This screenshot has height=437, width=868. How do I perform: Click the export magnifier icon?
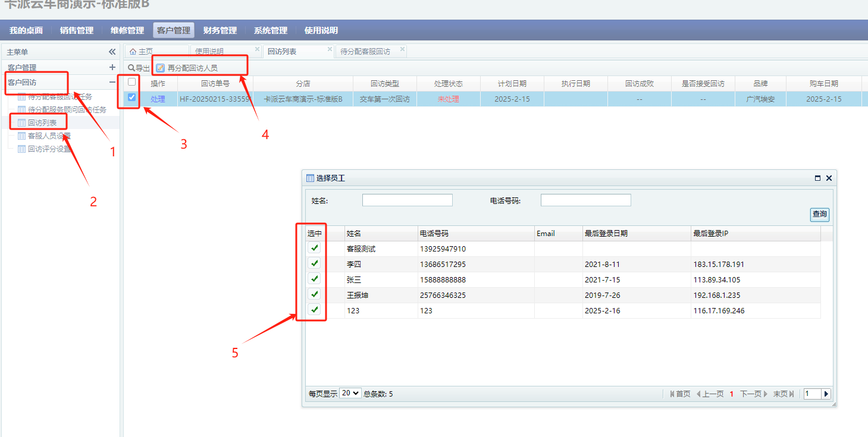[131, 68]
